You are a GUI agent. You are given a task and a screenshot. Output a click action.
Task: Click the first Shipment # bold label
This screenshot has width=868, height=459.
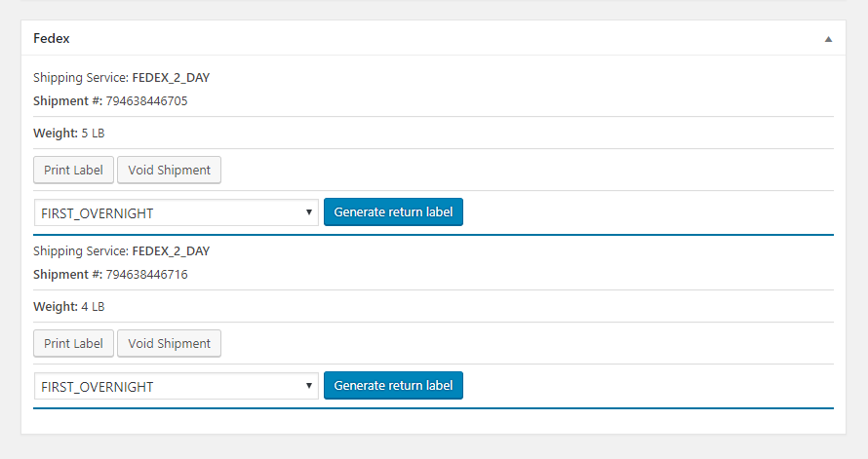[67, 101]
